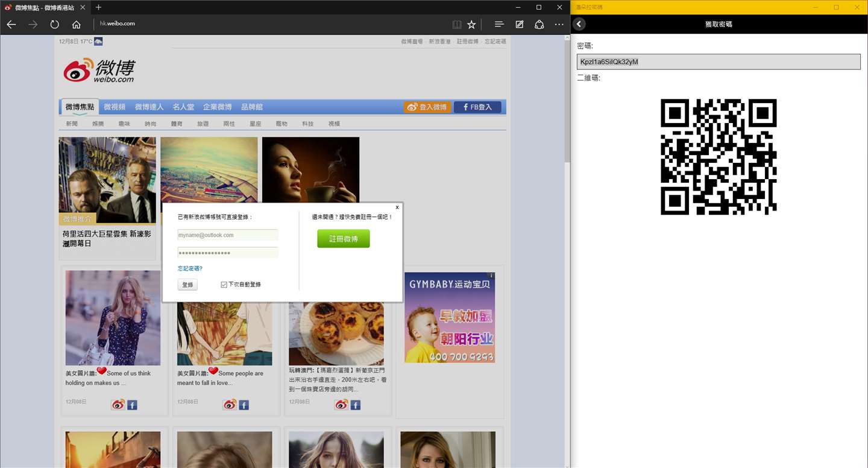Open the 微博達人 tab
868x468 pixels.
[149, 107]
